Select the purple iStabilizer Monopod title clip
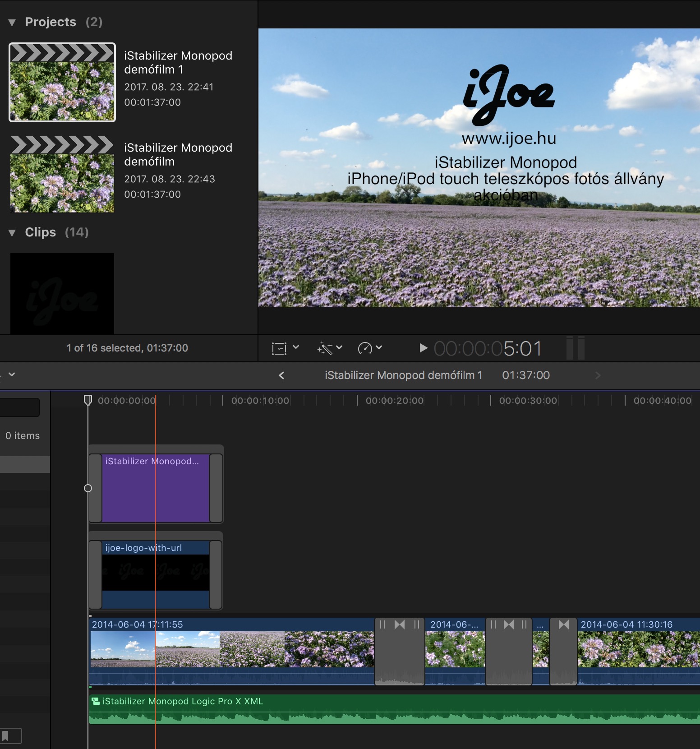Viewport: 700px width, 749px height. point(156,488)
